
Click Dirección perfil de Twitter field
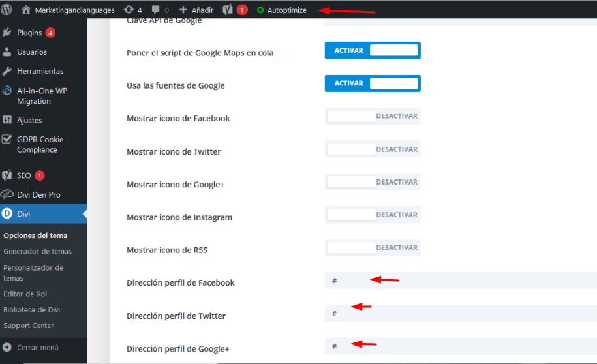tap(461, 313)
